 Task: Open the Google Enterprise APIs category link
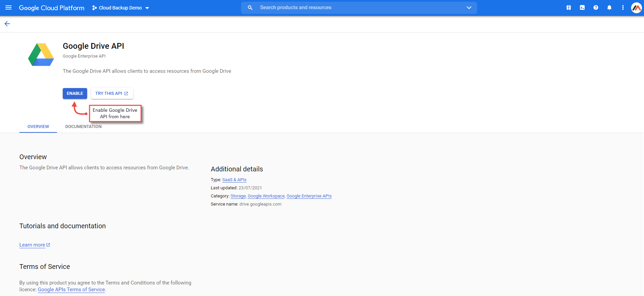click(x=309, y=196)
